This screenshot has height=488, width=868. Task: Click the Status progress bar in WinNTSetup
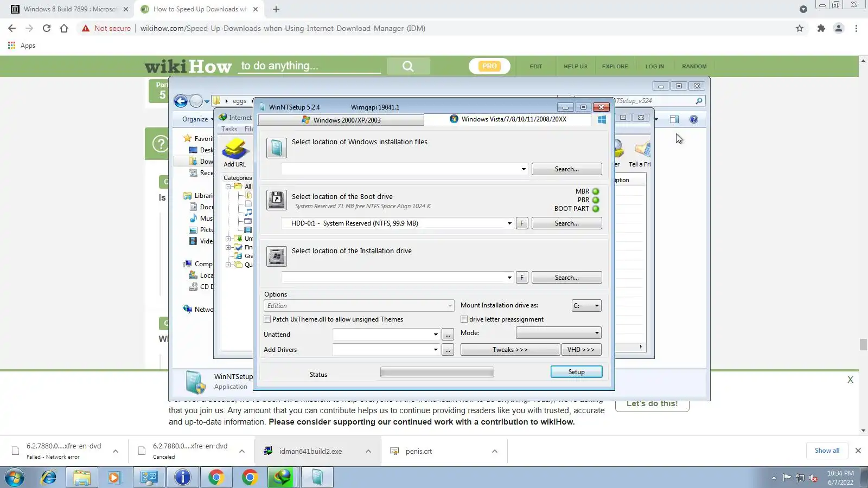coord(437,373)
